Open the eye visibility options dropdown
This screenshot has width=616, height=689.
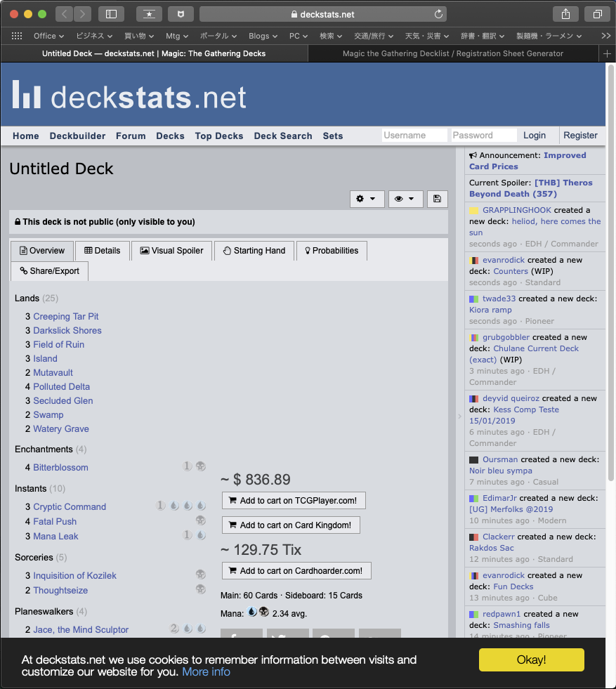click(405, 199)
